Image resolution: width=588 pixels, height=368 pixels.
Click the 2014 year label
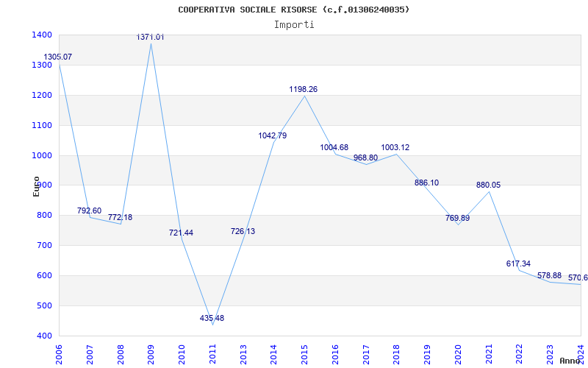click(274, 355)
